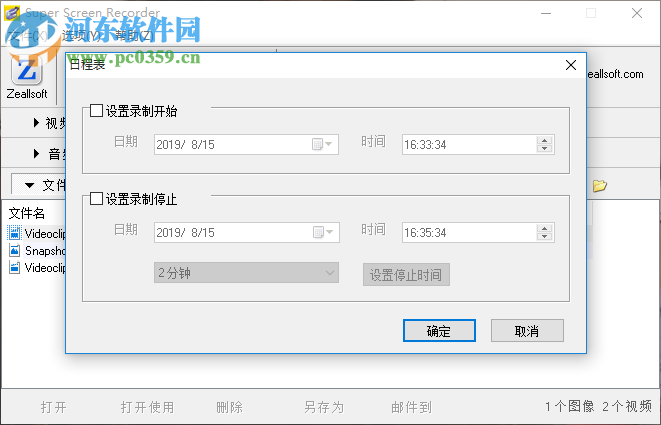Screen dimensions: 661x425
Task: Decrease the start time spinner
Action: click(545, 148)
